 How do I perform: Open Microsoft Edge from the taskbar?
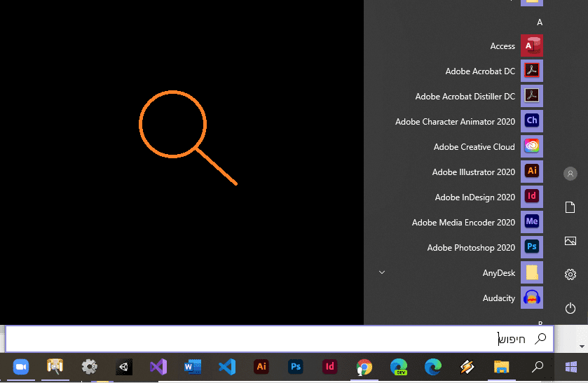(x=432, y=367)
